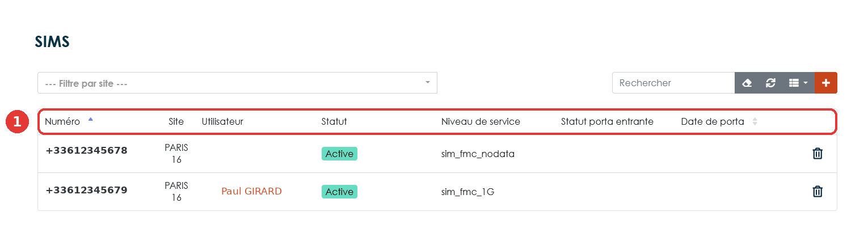Open SIM number +33612345678

pos(86,150)
